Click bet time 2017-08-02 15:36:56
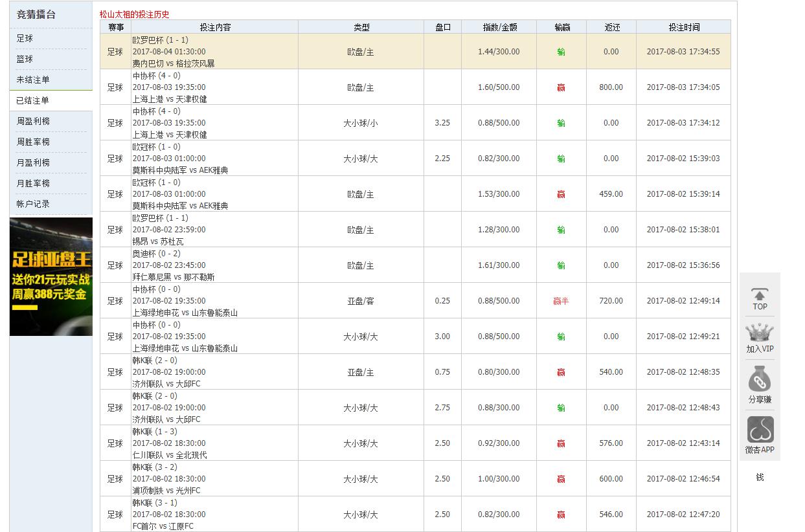Screen dimensions: 805x532 pos(683,265)
